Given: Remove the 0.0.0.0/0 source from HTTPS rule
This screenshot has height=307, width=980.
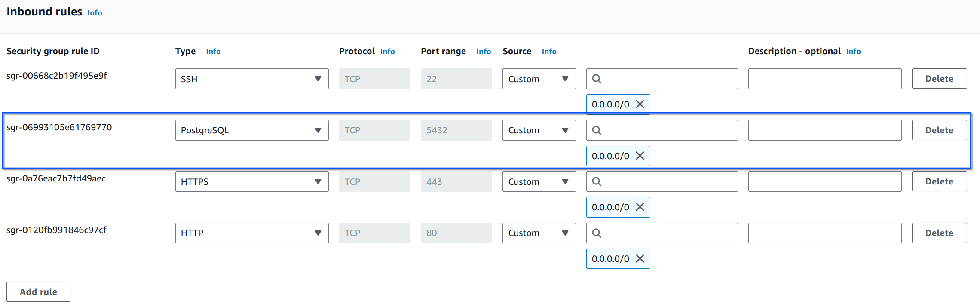Looking at the screenshot, I should [x=640, y=207].
